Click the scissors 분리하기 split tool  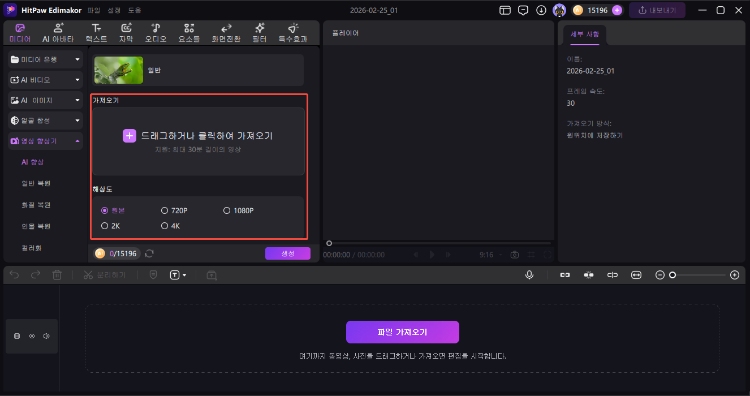click(x=104, y=275)
